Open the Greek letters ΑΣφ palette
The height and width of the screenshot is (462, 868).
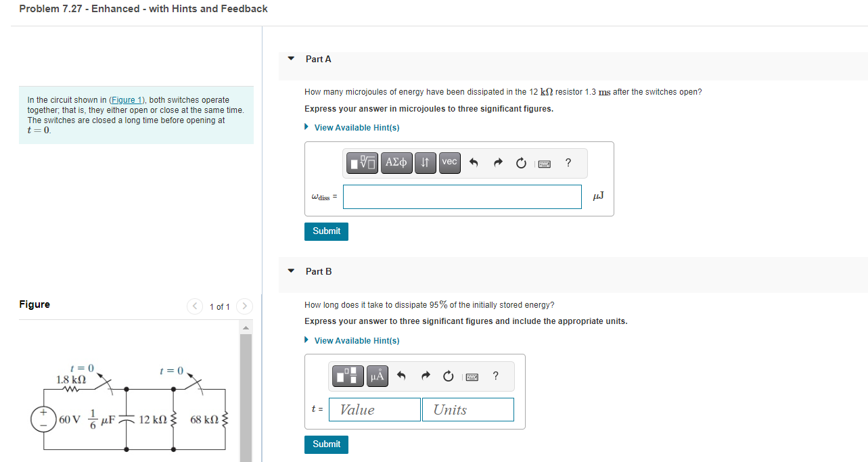tap(396, 162)
